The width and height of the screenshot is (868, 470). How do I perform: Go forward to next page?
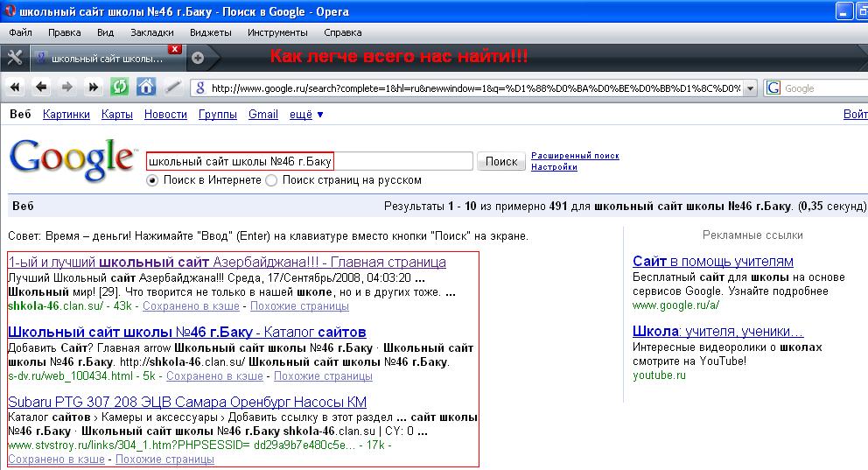(x=67, y=87)
